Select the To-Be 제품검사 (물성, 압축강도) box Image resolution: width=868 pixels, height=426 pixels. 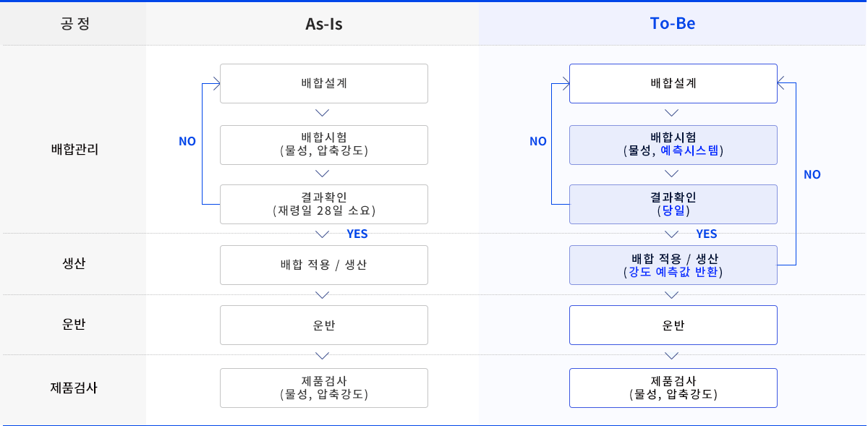[673, 388]
